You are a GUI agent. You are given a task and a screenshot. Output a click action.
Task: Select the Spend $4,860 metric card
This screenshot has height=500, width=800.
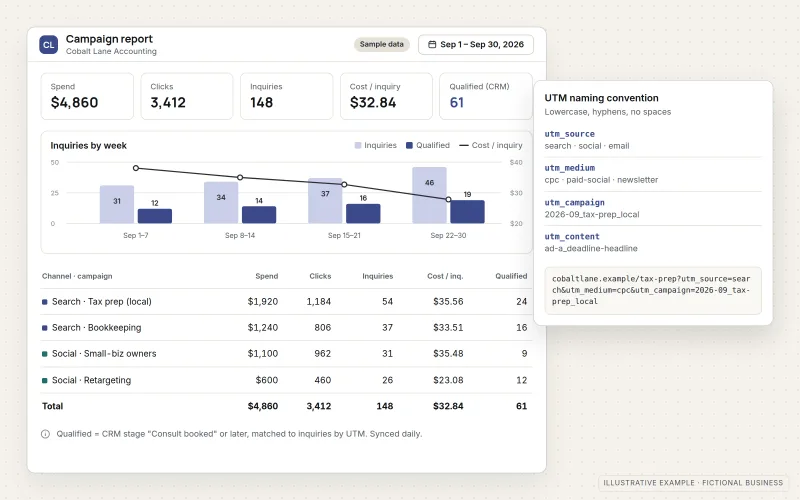(87, 96)
